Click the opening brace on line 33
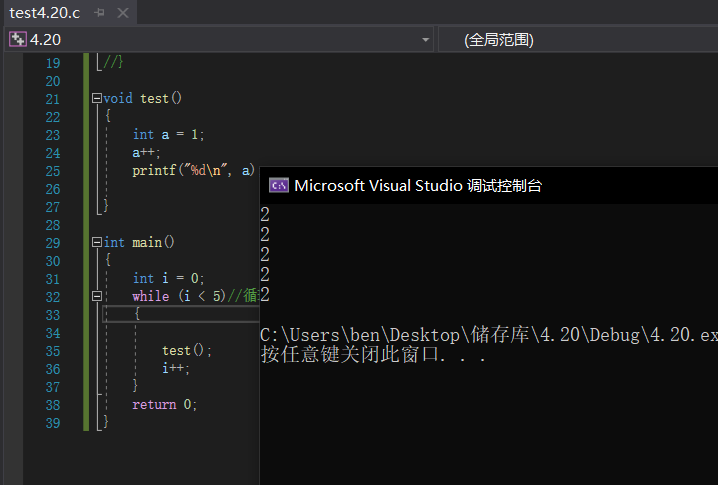This screenshot has height=485, width=718. (137, 314)
